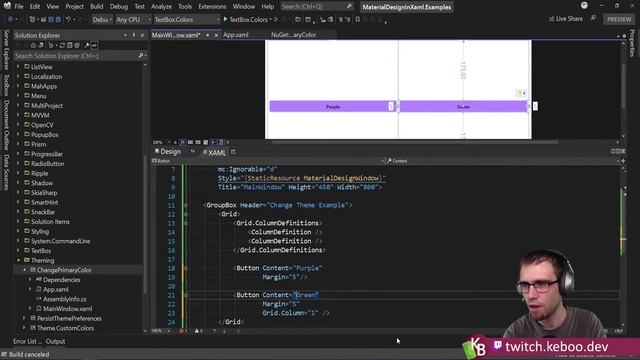Click the vertical split icon at editor right
The width and height of the screenshot is (640, 360).
coord(613,151)
